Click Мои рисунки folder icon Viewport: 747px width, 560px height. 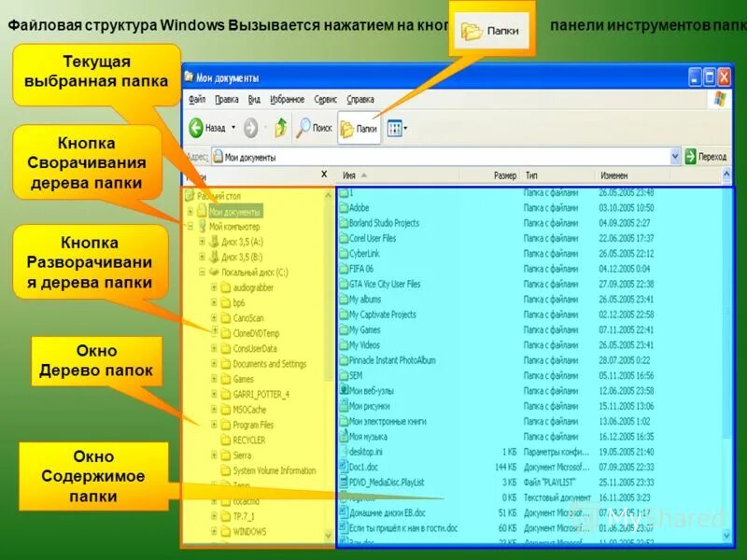point(344,406)
